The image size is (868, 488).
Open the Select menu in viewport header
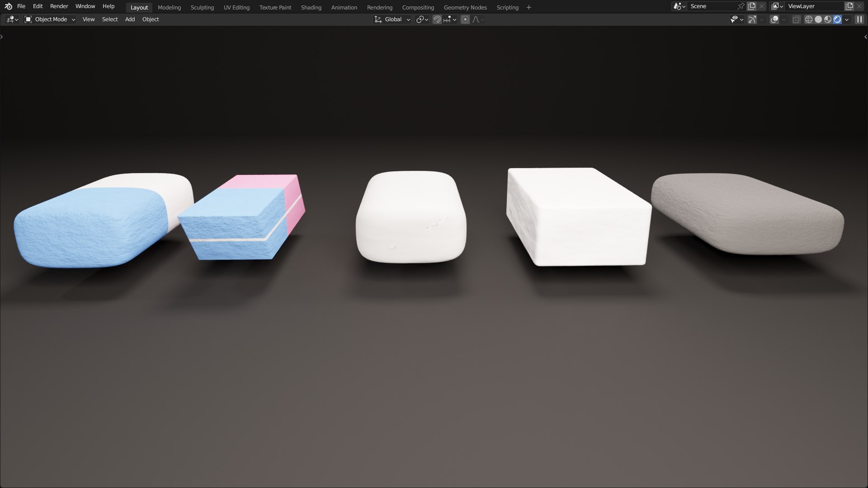(110, 19)
